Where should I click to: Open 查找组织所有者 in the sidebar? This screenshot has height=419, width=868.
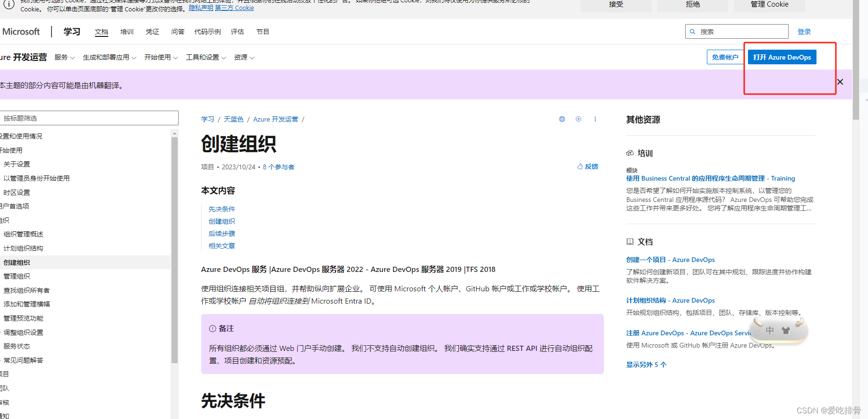(26, 290)
